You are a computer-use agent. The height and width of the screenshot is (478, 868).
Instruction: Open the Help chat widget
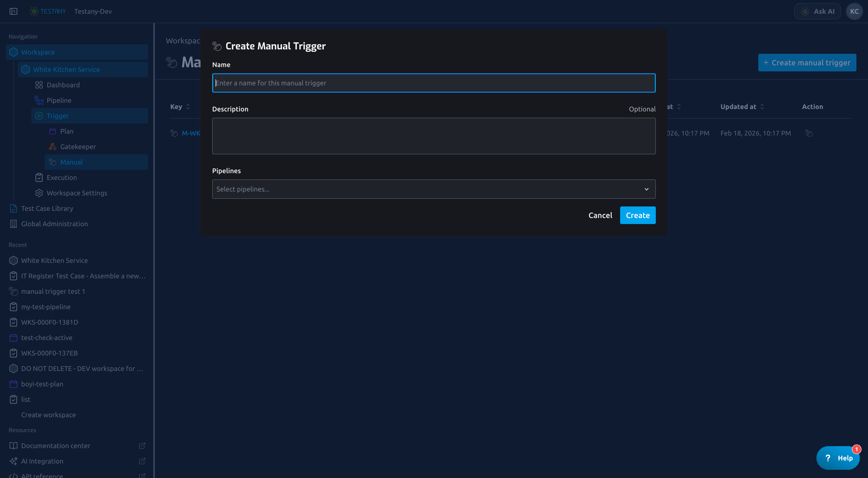[x=838, y=458]
